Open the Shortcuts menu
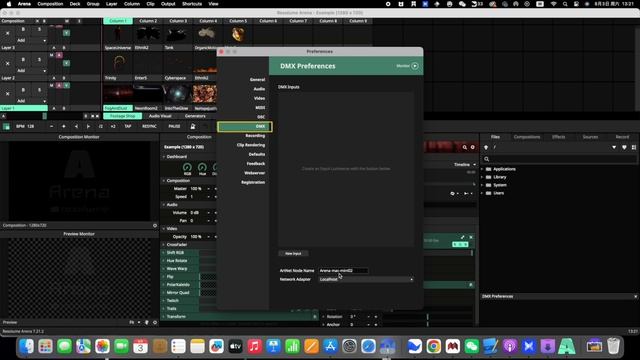Viewport: 640px width, 360px height. point(192,4)
